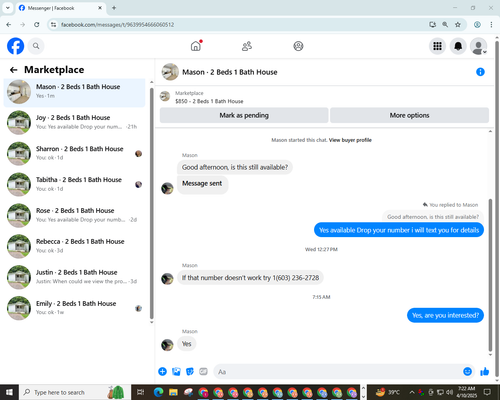The width and height of the screenshot is (500, 400).
Task: Click chat header listing thumbnail for Mason
Action: [x=170, y=72]
